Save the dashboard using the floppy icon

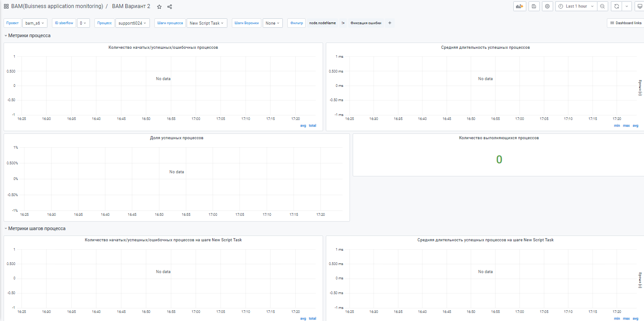pos(534,6)
